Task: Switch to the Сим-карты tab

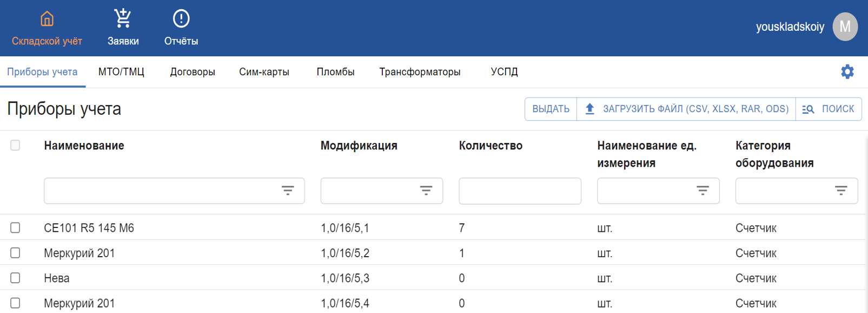Action: (x=264, y=71)
